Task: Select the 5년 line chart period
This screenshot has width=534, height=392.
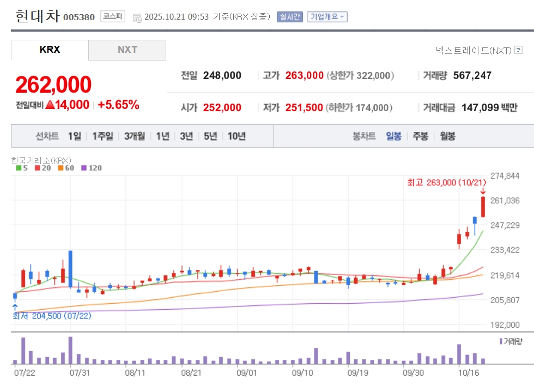Action: tap(210, 136)
